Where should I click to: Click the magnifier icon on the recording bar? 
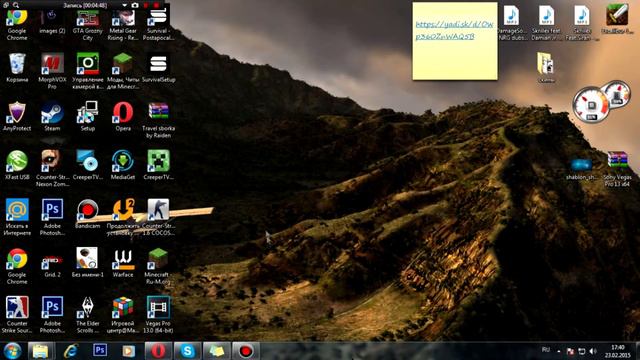coord(16,5)
